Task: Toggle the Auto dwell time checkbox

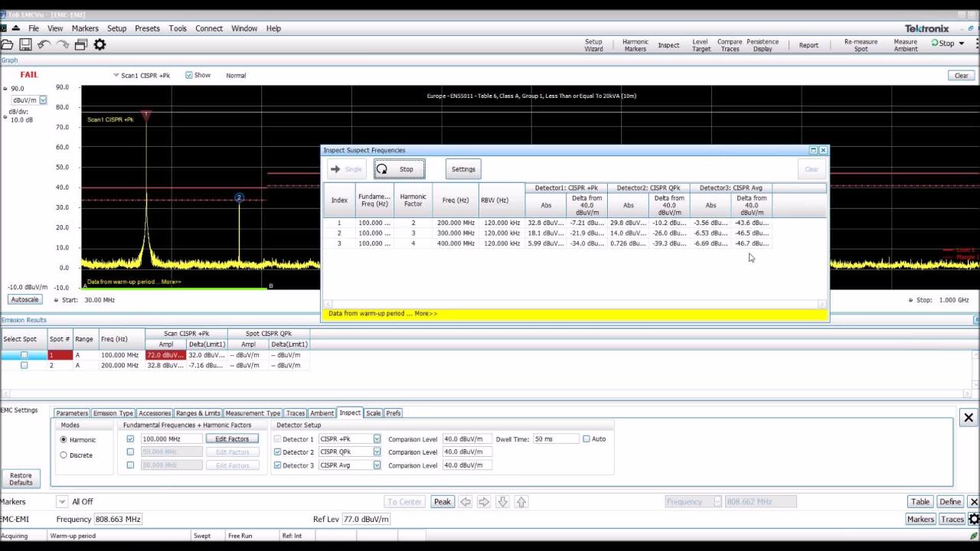Action: (586, 439)
